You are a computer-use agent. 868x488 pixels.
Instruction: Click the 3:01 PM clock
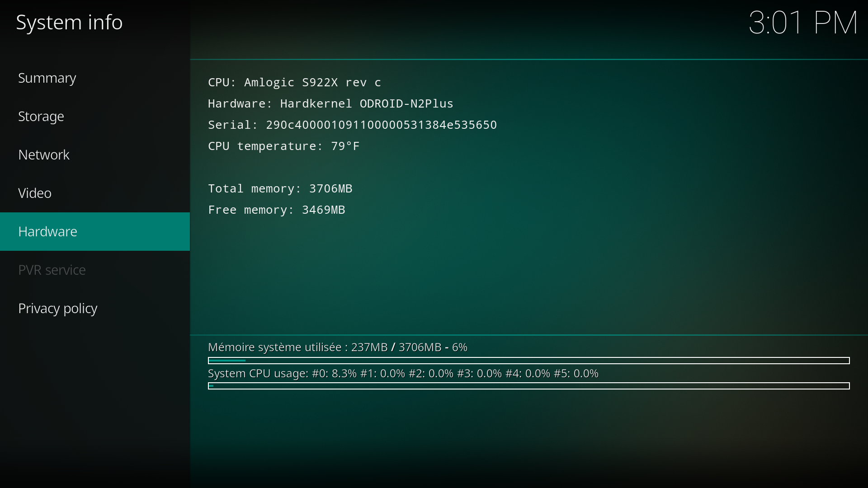pyautogui.click(x=803, y=23)
